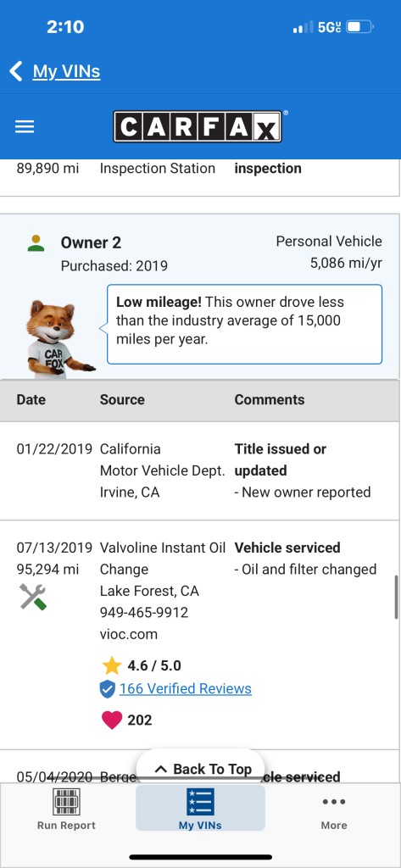Tap phone number 949-465-9912
401x868 pixels.
coord(144,613)
